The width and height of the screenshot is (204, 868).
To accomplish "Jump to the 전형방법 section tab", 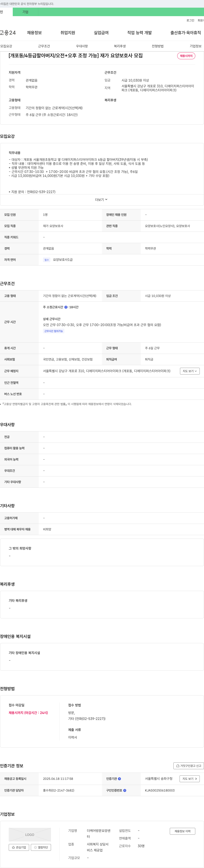I will [x=157, y=46].
